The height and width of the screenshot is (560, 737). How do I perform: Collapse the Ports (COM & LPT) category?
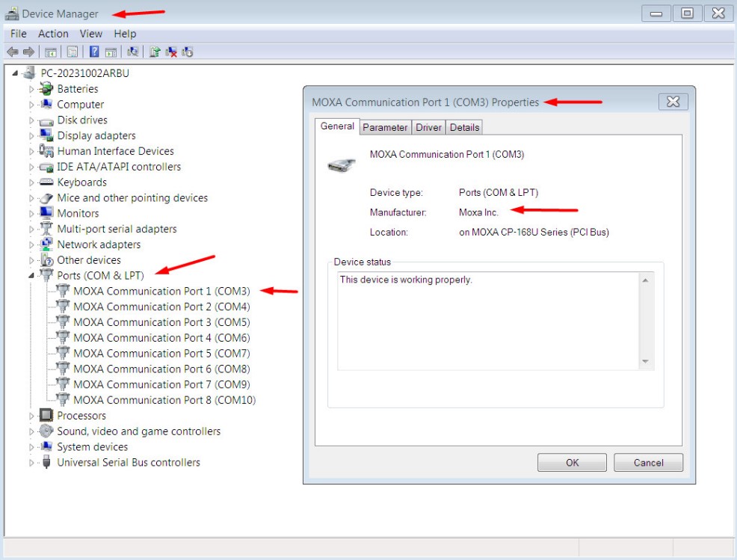31,276
